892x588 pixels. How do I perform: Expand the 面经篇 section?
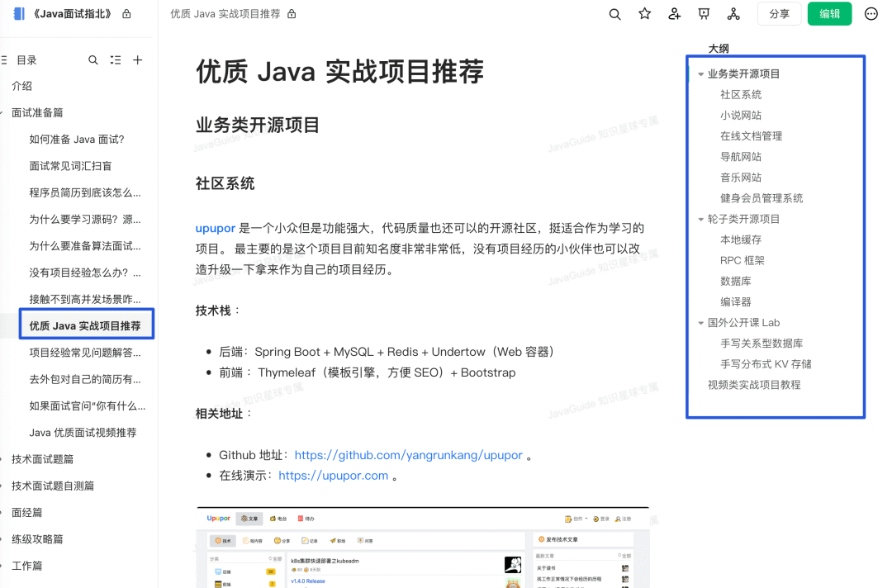point(2,512)
